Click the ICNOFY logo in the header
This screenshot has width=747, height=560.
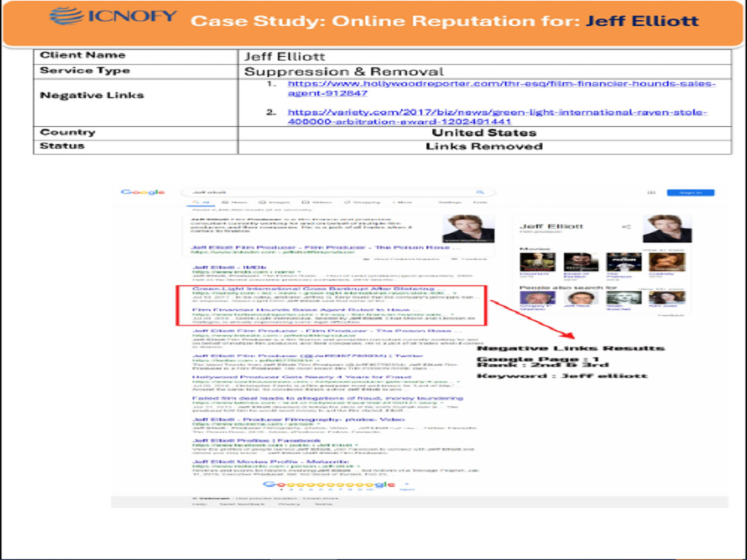114,16
